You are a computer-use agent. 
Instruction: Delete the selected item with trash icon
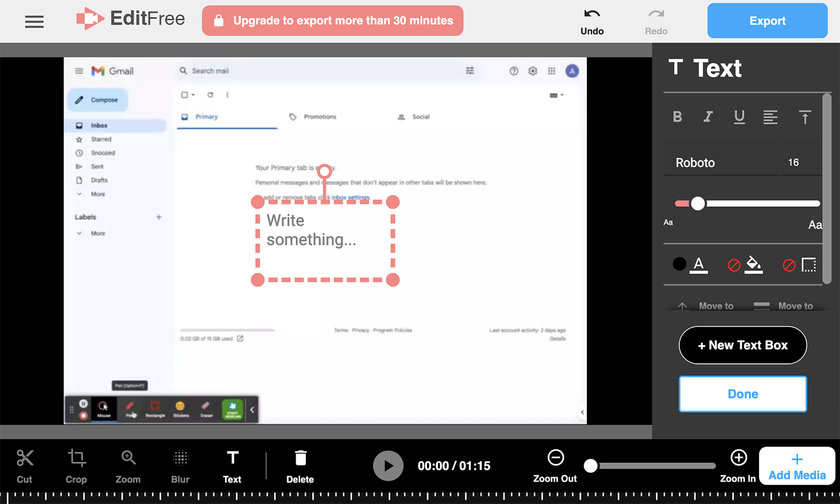click(300, 466)
